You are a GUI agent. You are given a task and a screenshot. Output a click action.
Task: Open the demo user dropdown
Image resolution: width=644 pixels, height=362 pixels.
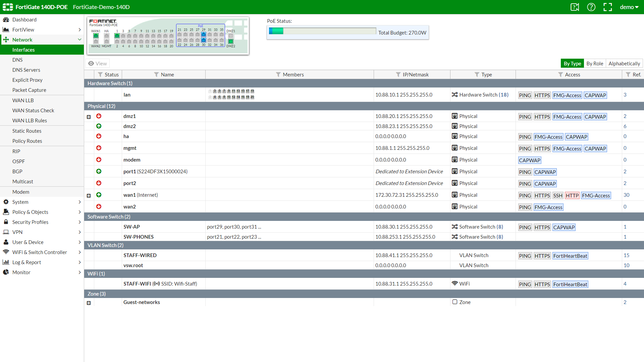[629, 7]
